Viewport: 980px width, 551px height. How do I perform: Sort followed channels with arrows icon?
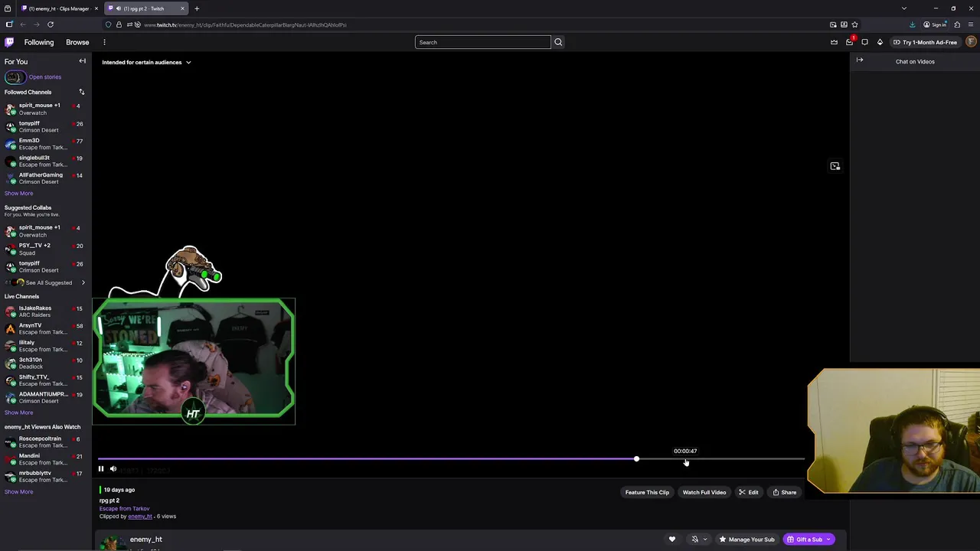(x=81, y=92)
